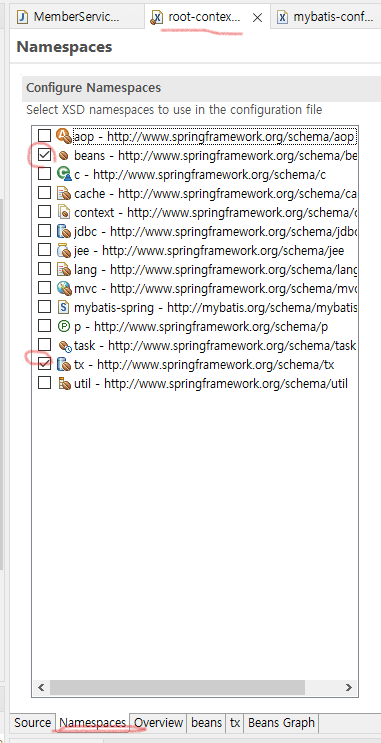Check the lang namespace checkbox
Image resolution: width=381 pixels, height=743 pixels.
(x=44, y=269)
